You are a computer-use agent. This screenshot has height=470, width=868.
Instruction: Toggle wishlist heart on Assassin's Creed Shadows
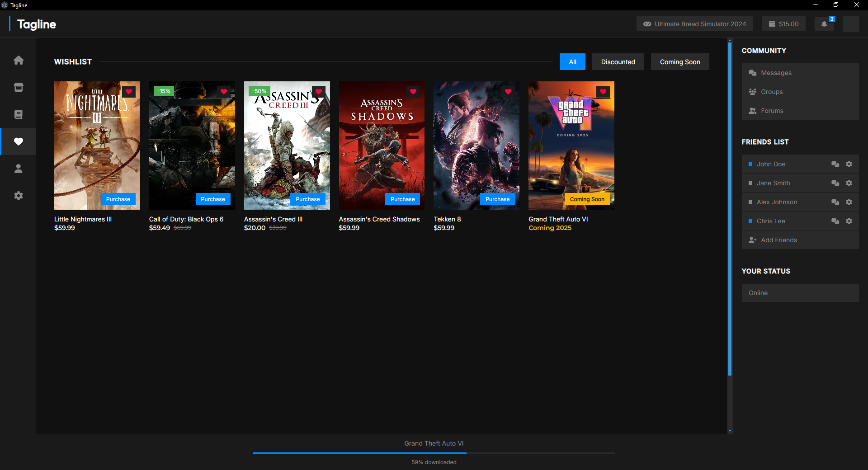coord(413,92)
